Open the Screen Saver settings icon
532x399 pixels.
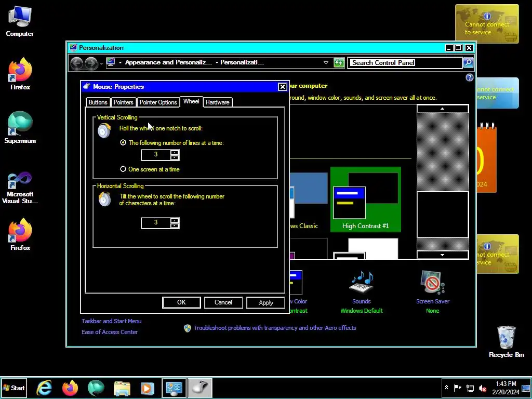(x=432, y=282)
